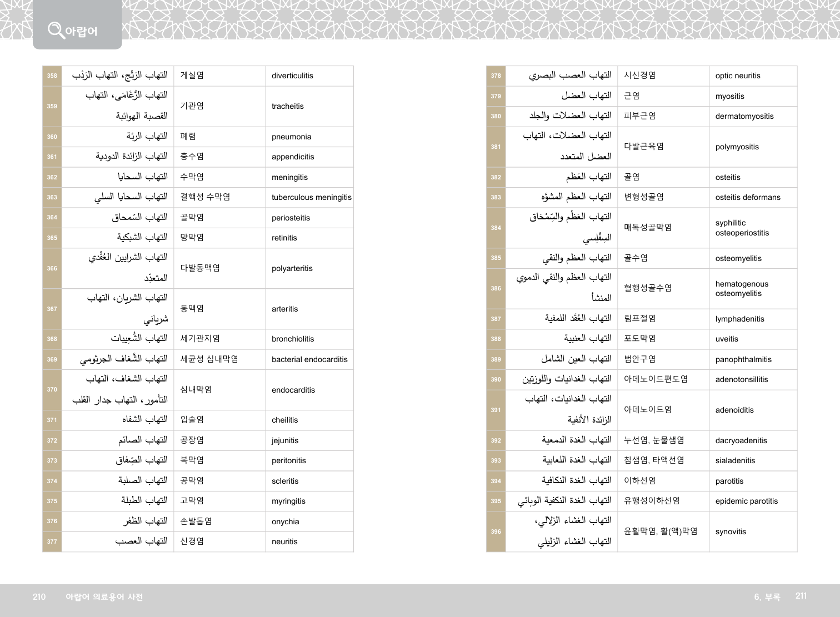Select footer title 아랍어 의료용어 사전
The height and width of the screenshot is (617, 840).
coord(104,597)
